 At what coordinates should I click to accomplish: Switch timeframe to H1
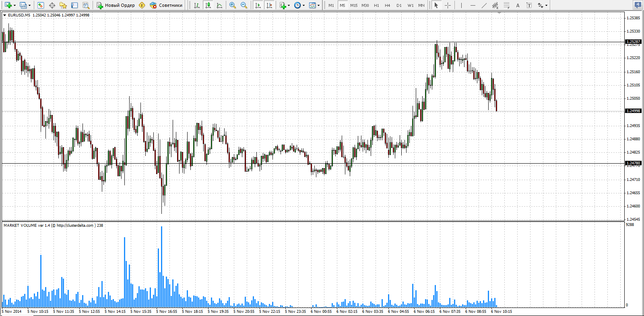[x=376, y=5]
